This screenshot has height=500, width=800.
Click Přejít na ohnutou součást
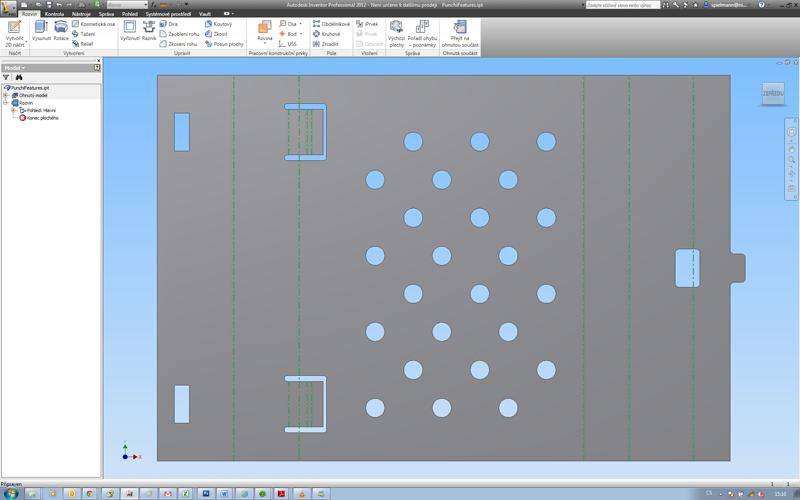point(460,34)
